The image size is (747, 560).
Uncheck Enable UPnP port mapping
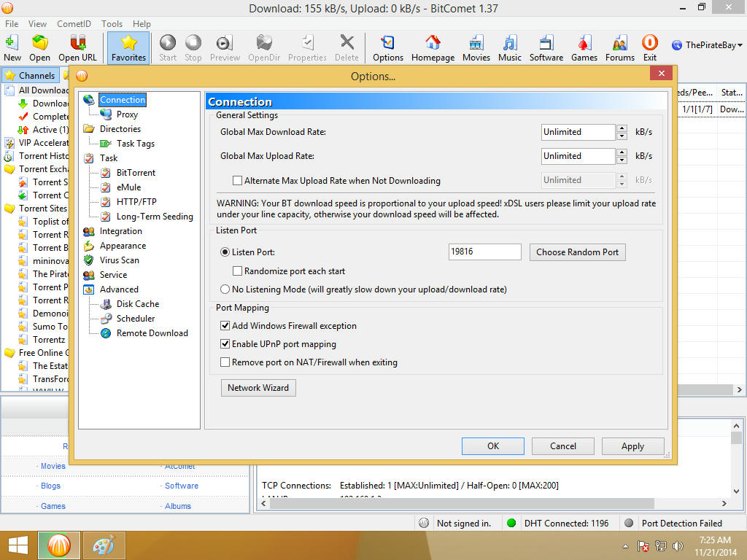pos(225,344)
